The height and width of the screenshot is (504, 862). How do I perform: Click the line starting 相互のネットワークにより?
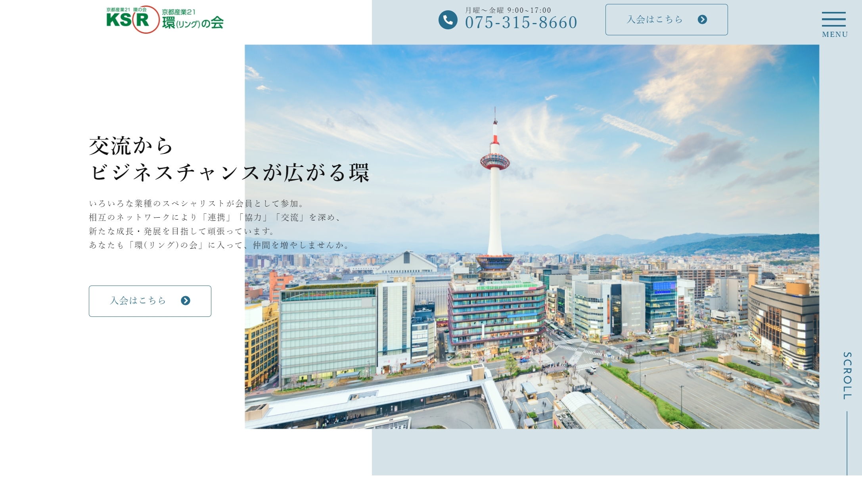(x=215, y=217)
